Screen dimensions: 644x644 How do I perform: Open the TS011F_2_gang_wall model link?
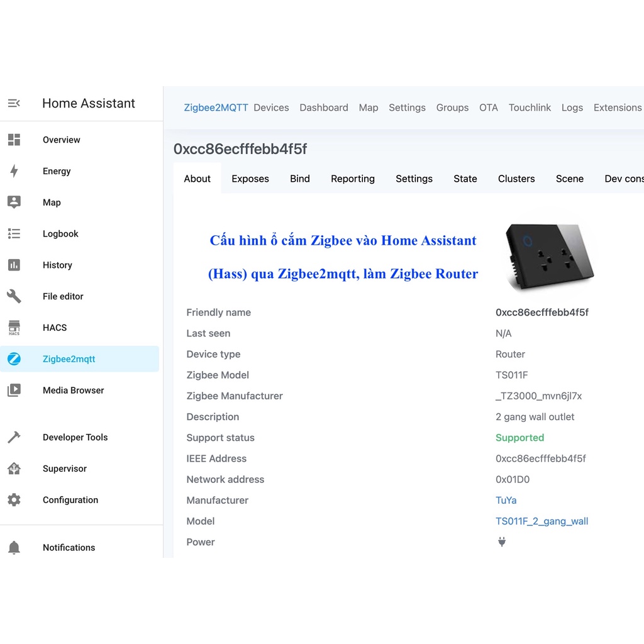point(541,521)
